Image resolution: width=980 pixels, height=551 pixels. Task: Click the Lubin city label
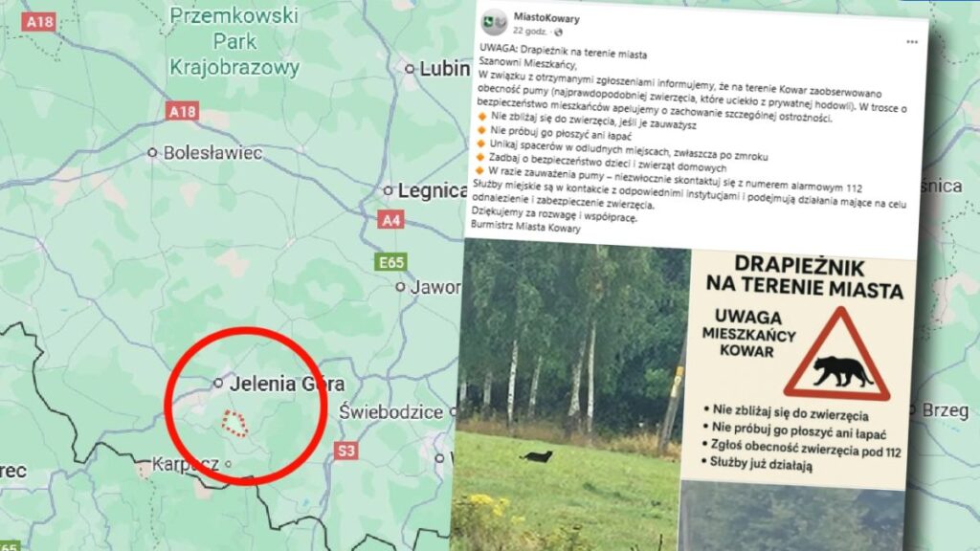tap(444, 69)
